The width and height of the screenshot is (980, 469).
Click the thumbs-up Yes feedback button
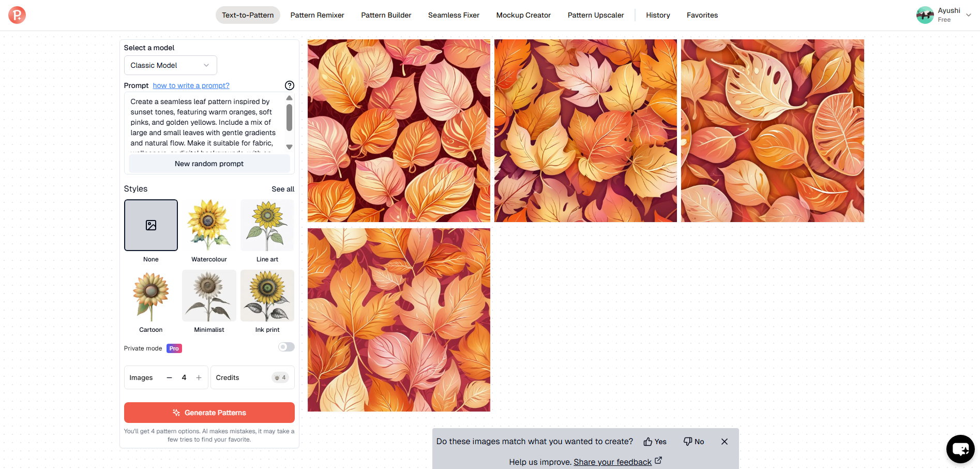655,442
